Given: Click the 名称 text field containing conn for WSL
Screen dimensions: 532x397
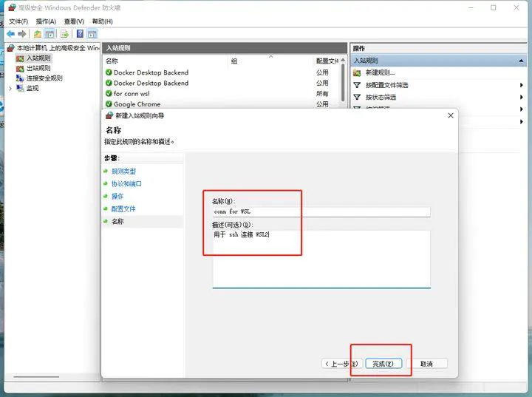Looking at the screenshot, I should pos(321,212).
